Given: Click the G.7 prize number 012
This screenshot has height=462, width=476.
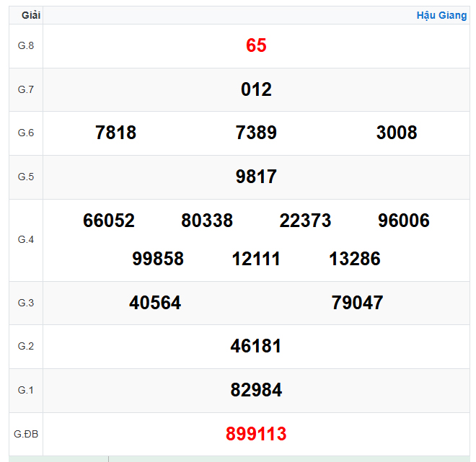Looking at the screenshot, I should (x=256, y=89).
